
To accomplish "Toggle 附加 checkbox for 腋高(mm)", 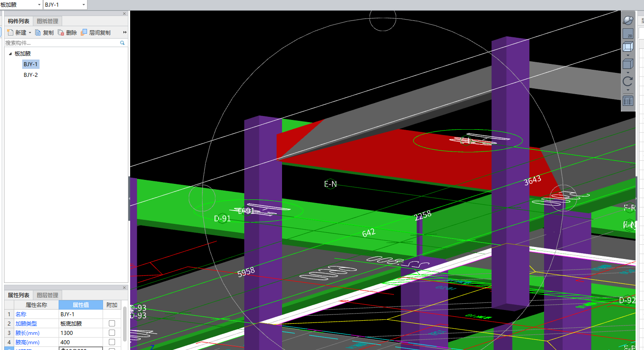I will click(112, 342).
